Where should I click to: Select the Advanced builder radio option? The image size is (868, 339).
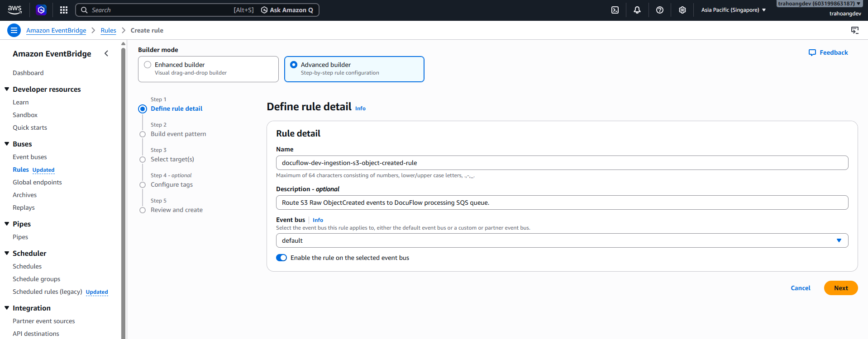click(294, 65)
